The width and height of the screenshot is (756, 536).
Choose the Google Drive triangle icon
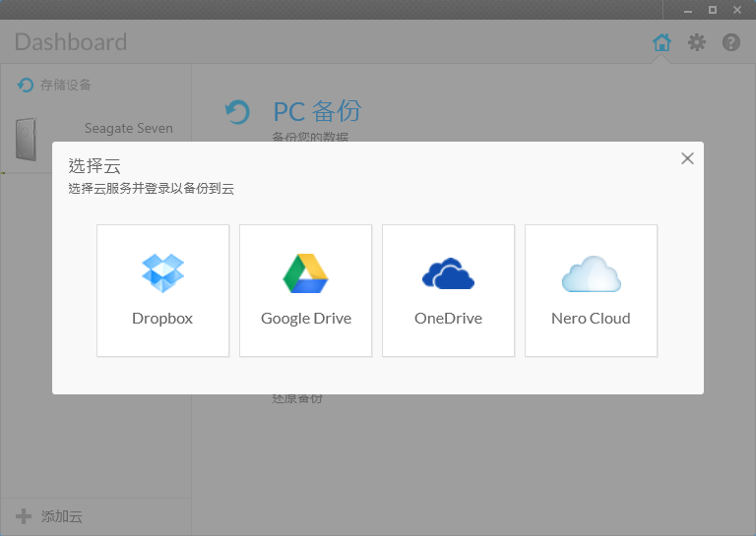tap(305, 273)
